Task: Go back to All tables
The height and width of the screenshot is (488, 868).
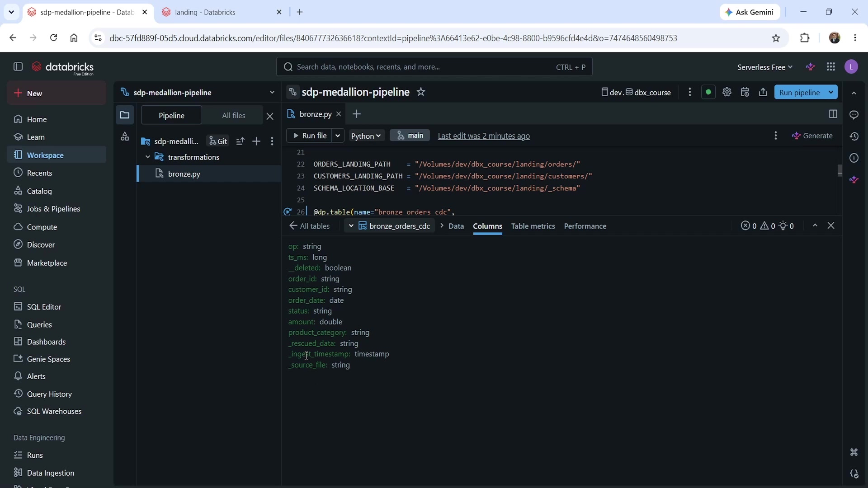Action: (310, 226)
